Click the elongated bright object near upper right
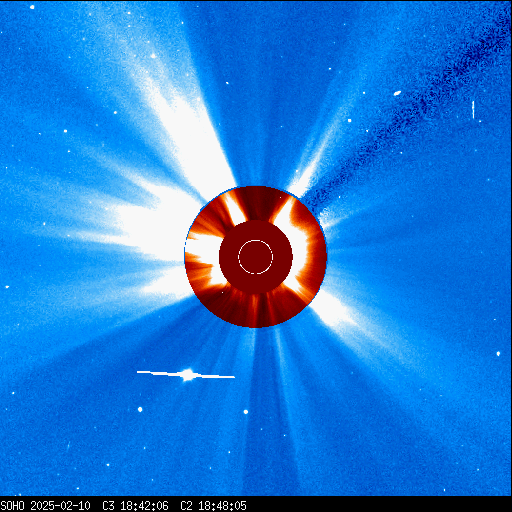This screenshot has height=512, width=512. coord(397,93)
